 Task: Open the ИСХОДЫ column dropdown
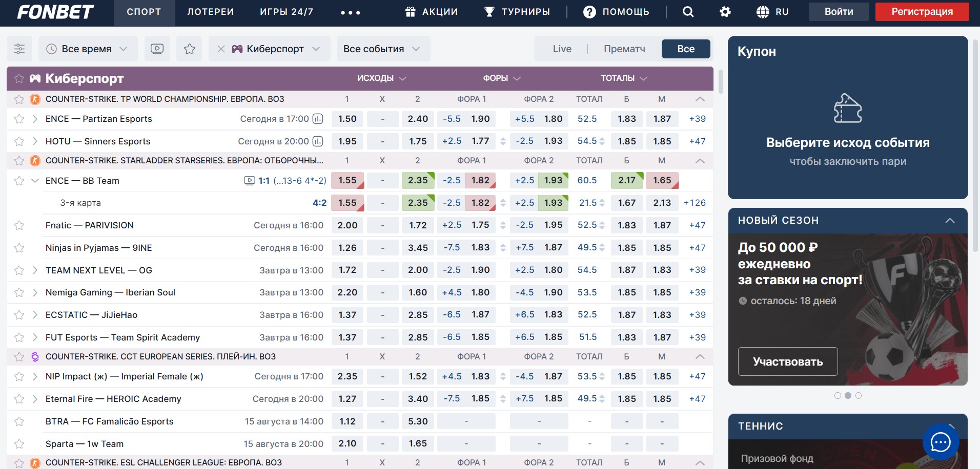[x=382, y=78]
